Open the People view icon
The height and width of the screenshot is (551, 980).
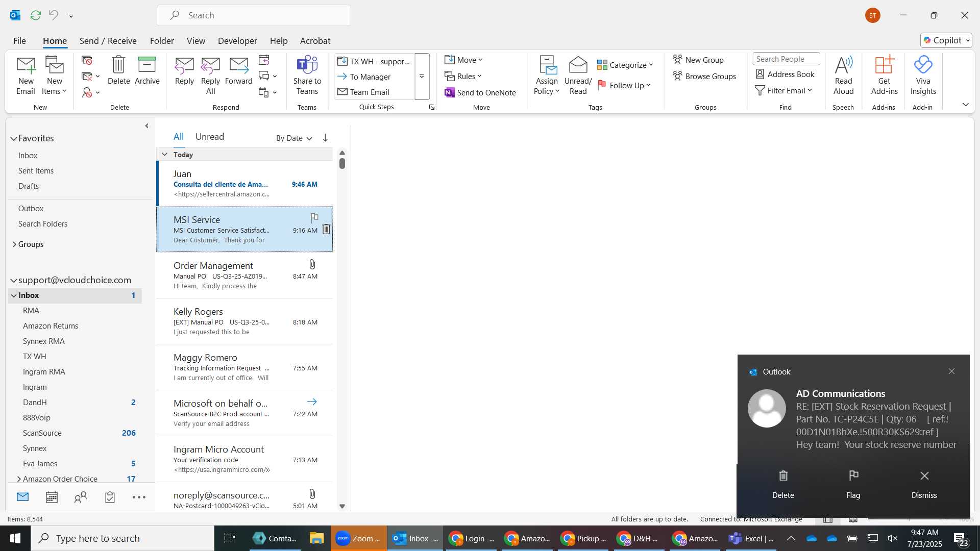[81, 497]
